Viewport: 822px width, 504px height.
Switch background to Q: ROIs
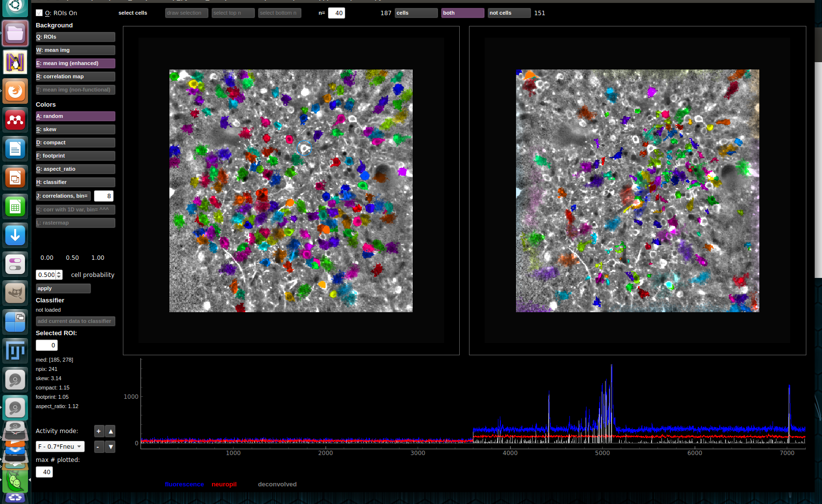[x=75, y=37]
